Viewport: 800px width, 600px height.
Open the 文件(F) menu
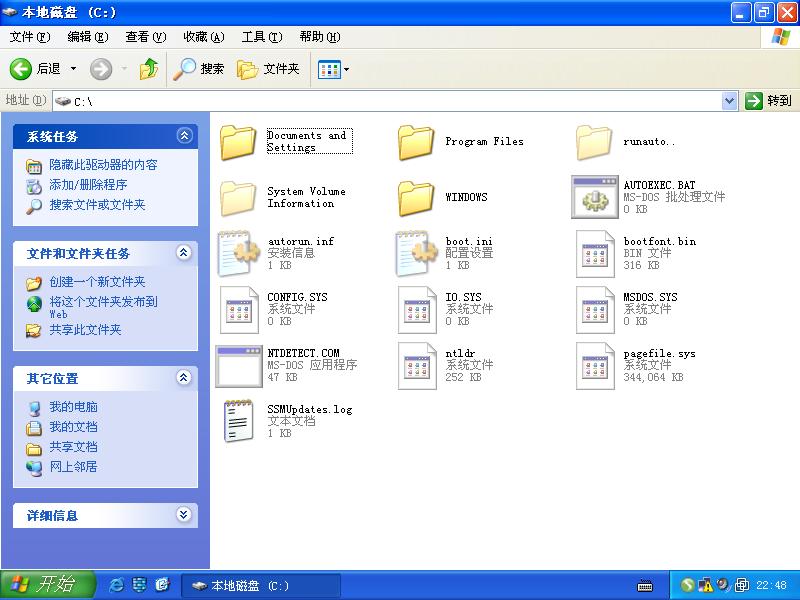tap(30, 37)
